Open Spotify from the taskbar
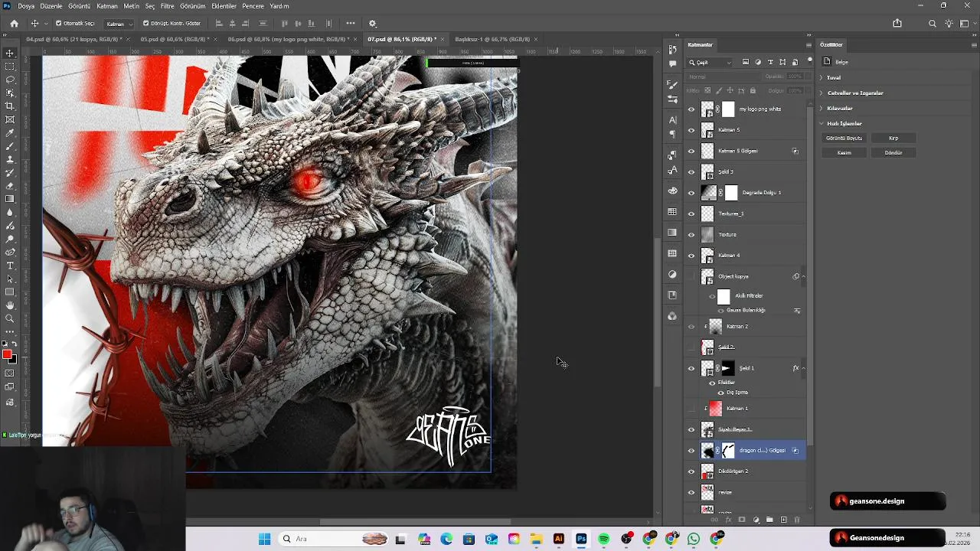The height and width of the screenshot is (551, 980). (603, 539)
